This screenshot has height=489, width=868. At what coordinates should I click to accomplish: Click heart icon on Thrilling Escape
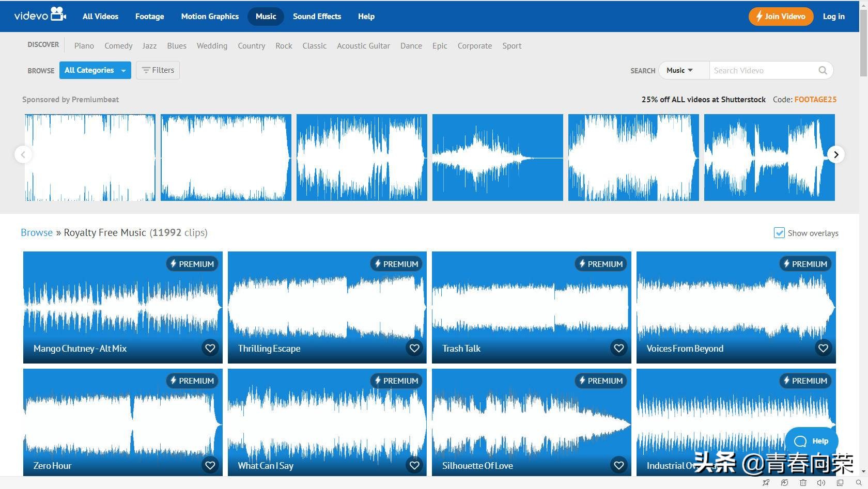[414, 348]
